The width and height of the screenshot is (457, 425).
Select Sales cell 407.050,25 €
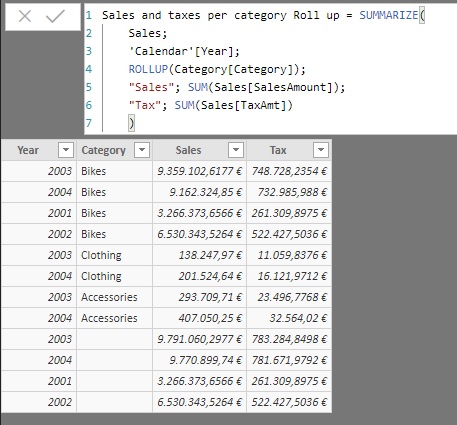pos(199,318)
